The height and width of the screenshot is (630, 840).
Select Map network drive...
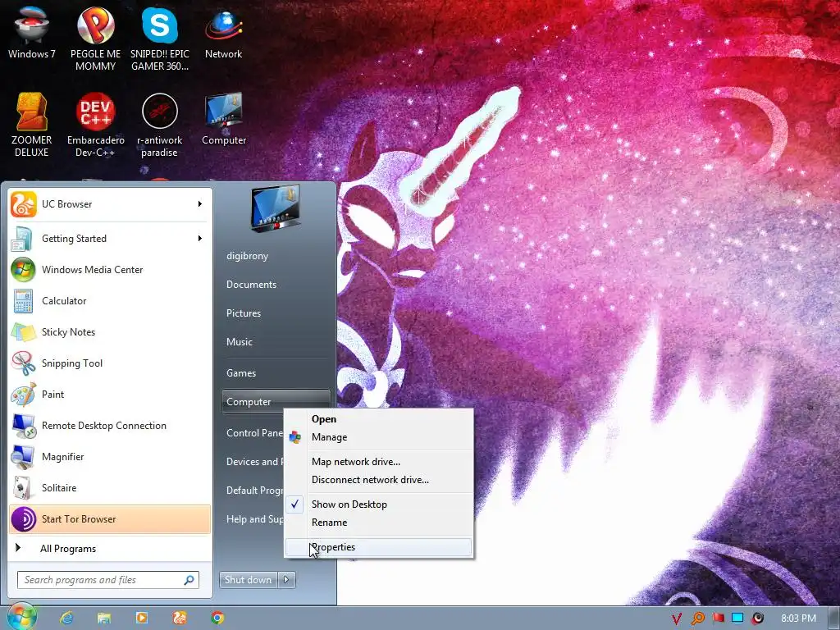pos(378,462)
